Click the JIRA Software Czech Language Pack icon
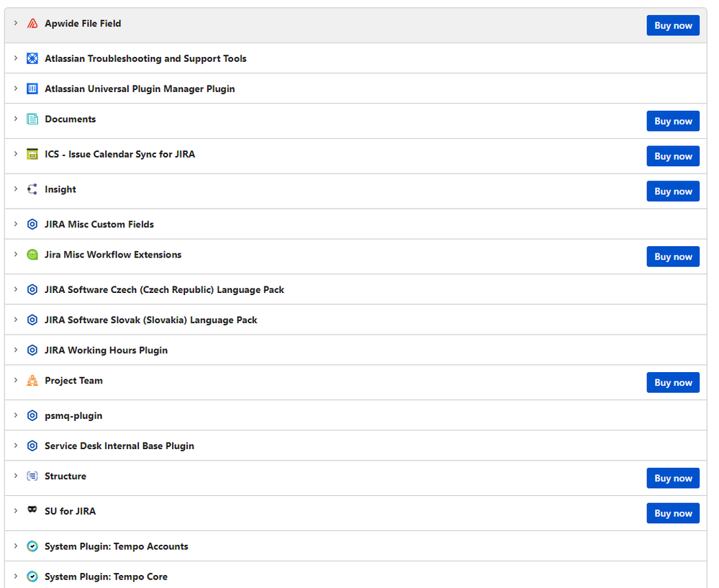719x588 pixels. pyautogui.click(x=32, y=289)
